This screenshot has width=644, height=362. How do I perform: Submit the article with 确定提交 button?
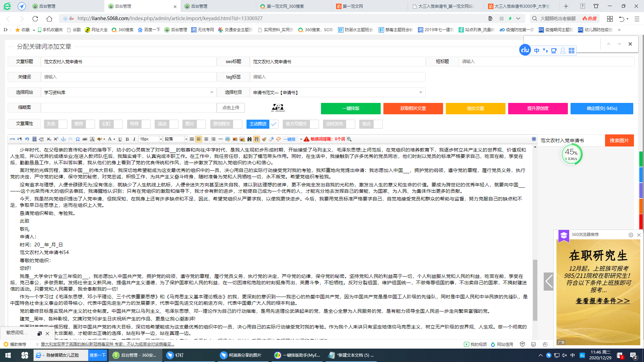coord(602,108)
